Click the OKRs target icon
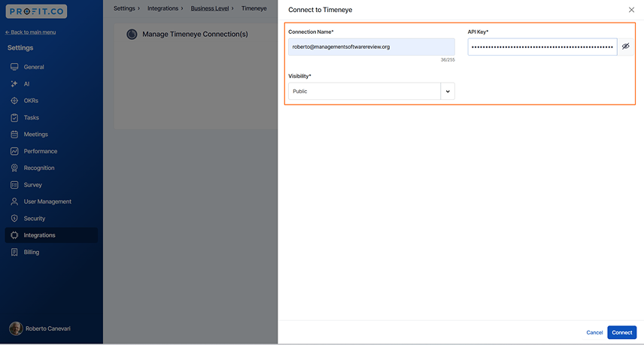This screenshot has width=644, height=345. pos(14,101)
